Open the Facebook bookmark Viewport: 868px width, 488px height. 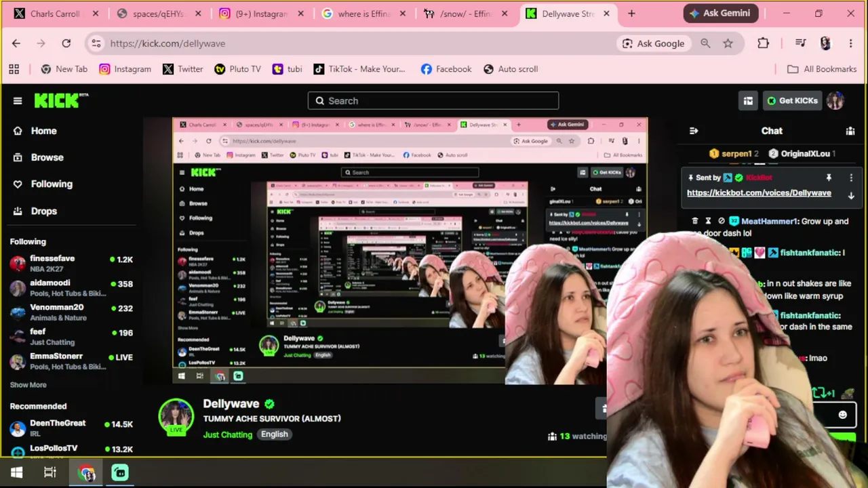tap(446, 69)
